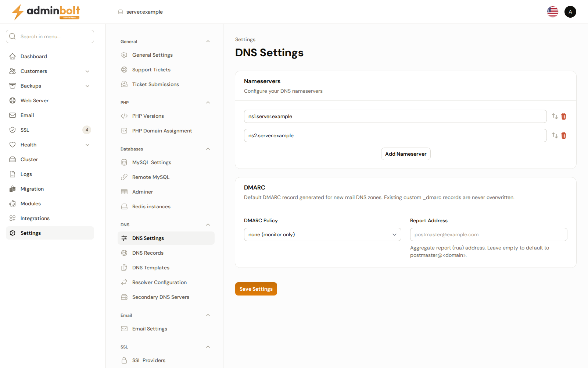Collapse the SSL settings section

[208, 347]
